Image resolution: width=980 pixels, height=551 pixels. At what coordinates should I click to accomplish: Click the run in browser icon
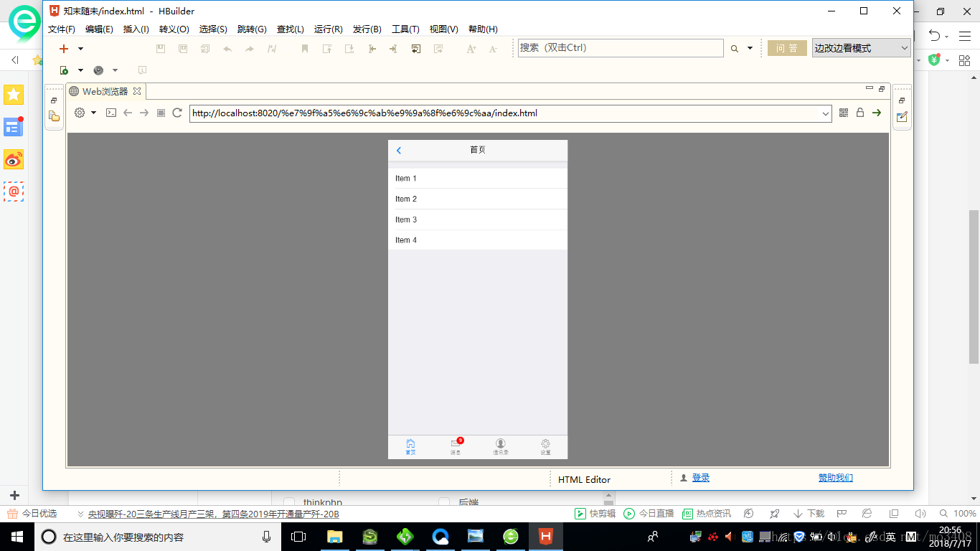point(64,70)
